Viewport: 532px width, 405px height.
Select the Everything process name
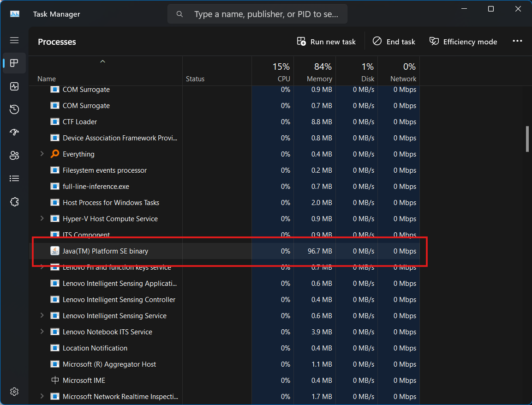(78, 154)
